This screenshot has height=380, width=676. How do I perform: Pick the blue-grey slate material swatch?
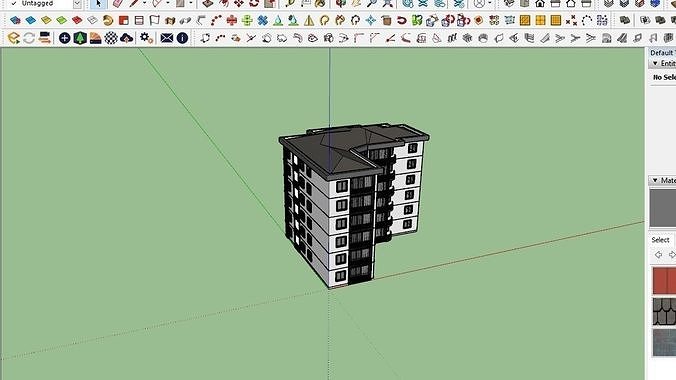click(x=664, y=342)
